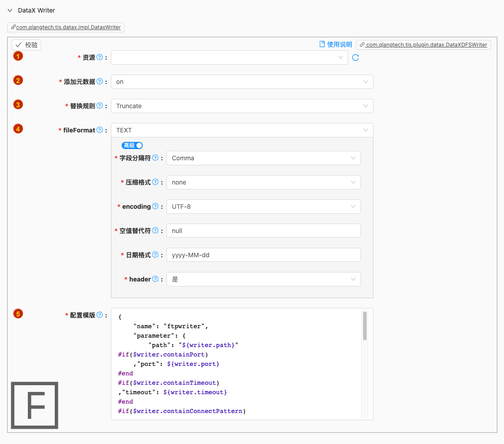Open the 使用说明 usage instructions link
This screenshot has height=444, width=504.
[x=336, y=44]
